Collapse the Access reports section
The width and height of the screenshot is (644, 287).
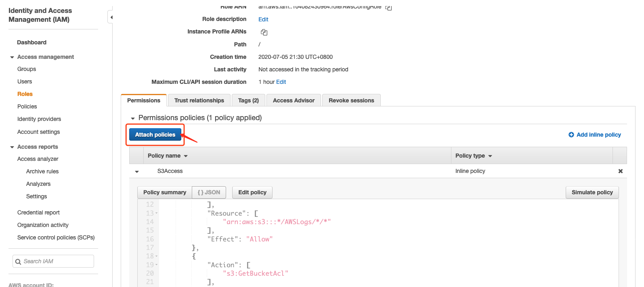[x=12, y=147]
